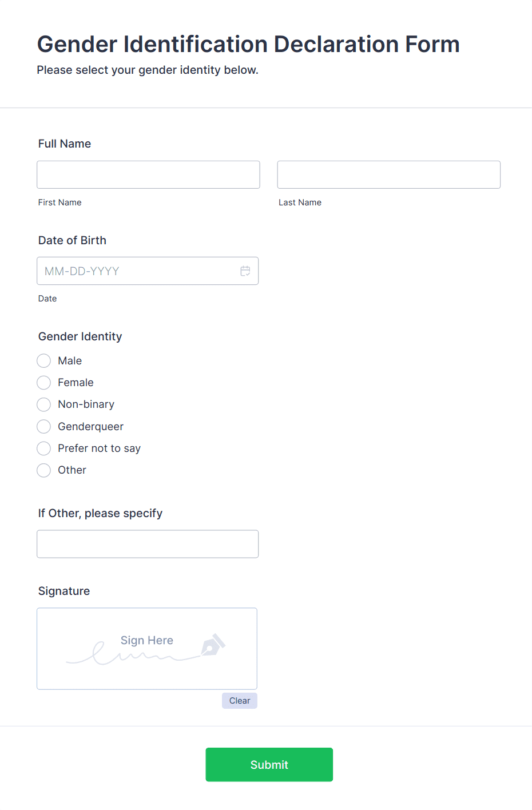Click the Full Name section label

pos(64,144)
